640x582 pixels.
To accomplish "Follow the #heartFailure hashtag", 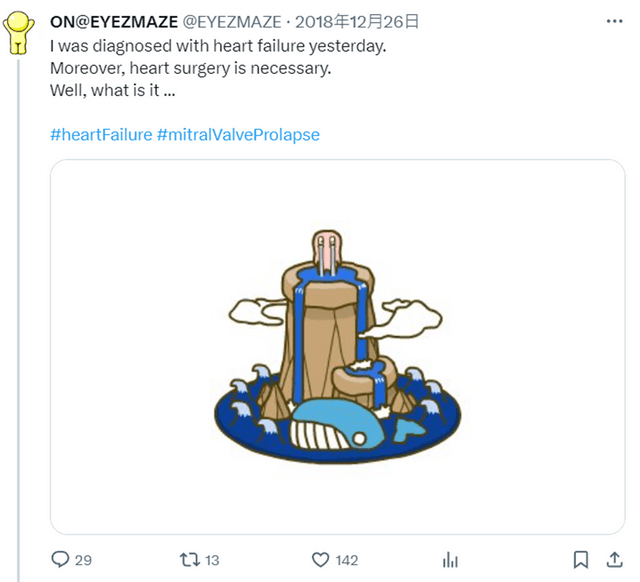I will click(100, 133).
